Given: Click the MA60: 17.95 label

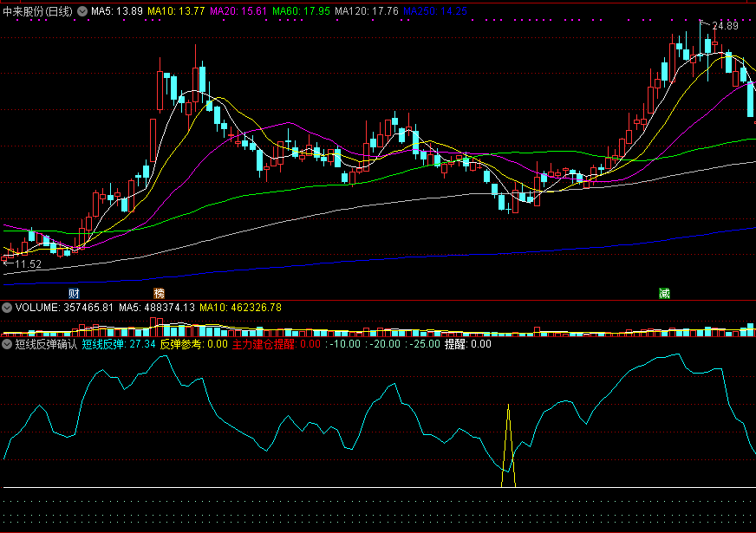Looking at the screenshot, I should point(301,11).
